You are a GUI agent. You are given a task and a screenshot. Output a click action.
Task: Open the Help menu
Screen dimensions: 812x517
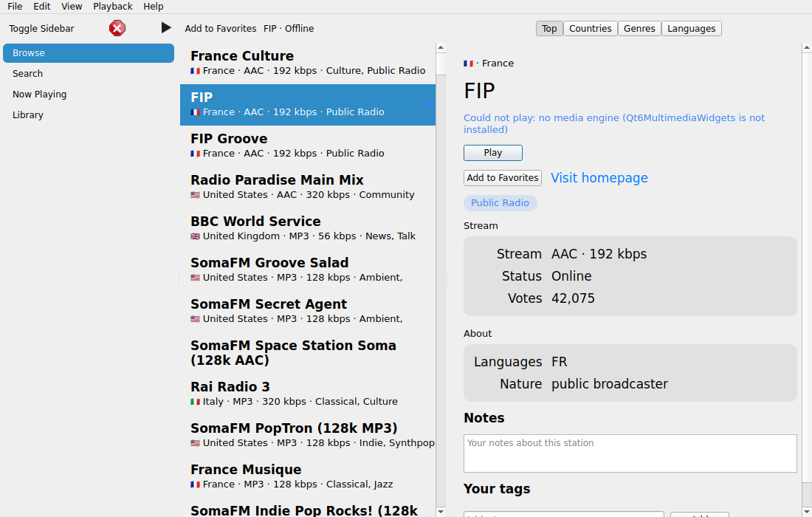click(x=154, y=6)
